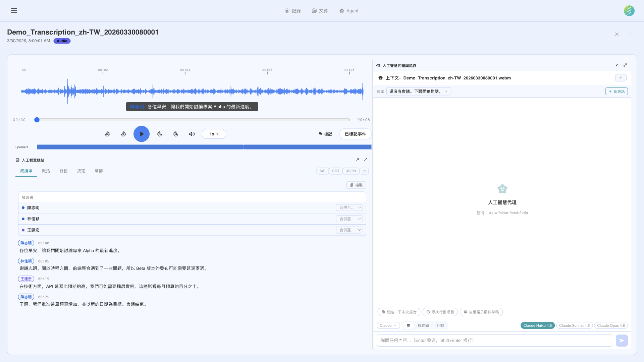Click 尋找行動項目 suggested prompt
644x362 pixels.
[440, 312]
